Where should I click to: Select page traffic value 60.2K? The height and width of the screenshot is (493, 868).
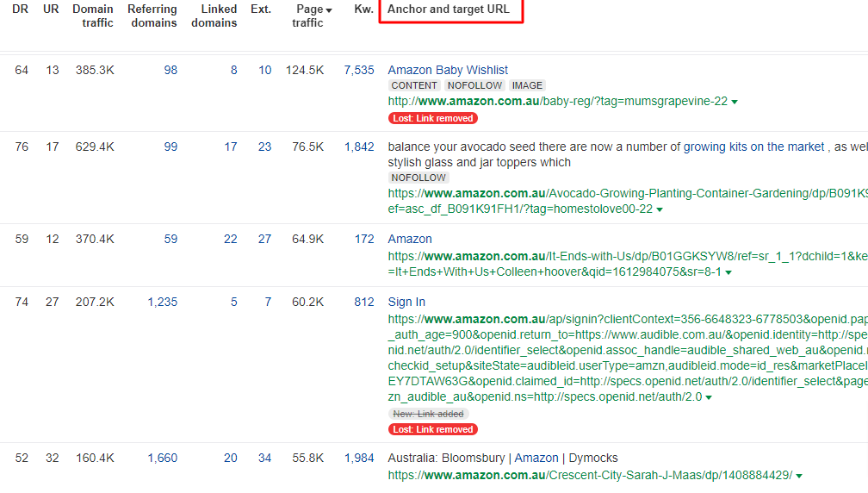(x=307, y=302)
